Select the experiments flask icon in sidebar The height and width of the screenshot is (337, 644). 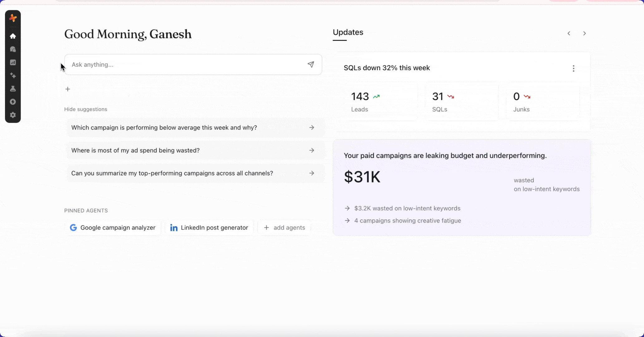[13, 89]
